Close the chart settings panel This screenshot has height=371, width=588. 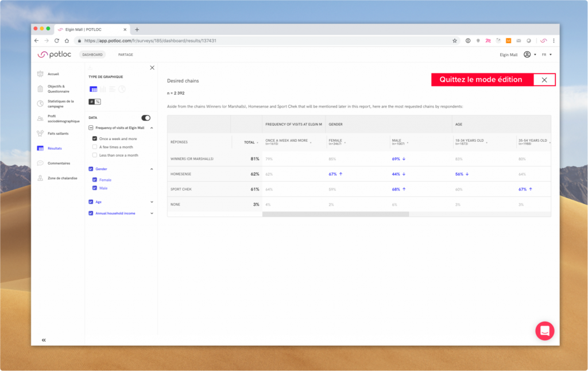coord(152,68)
